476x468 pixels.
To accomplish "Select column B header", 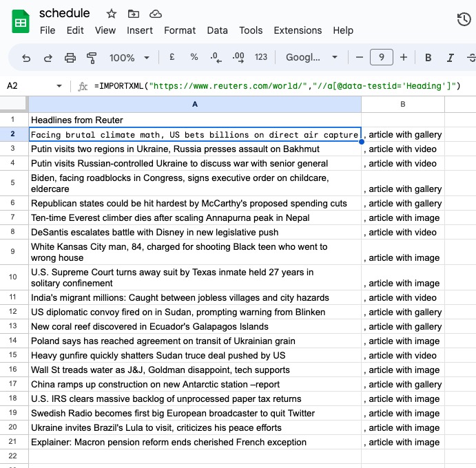I will tap(403, 105).
